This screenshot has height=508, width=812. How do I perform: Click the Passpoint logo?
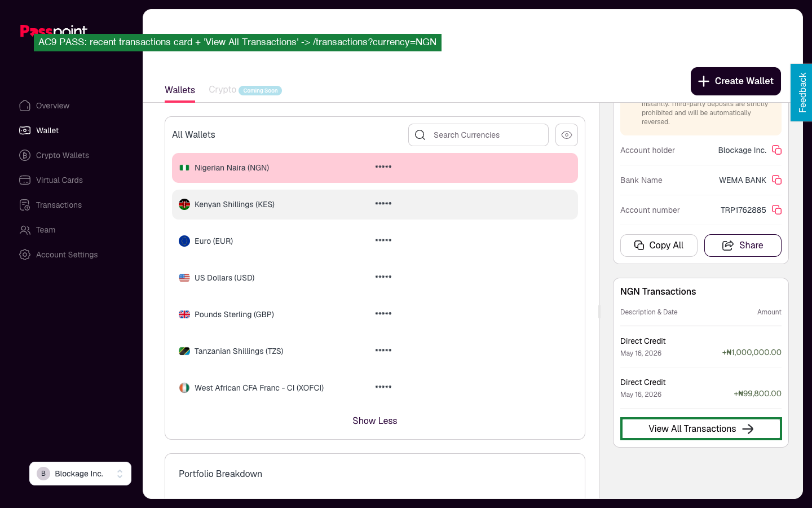coord(54,30)
